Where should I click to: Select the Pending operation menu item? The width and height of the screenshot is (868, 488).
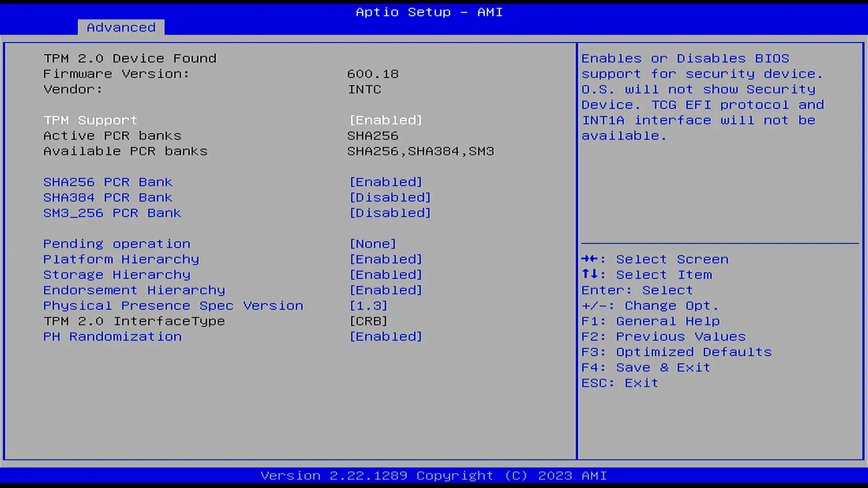pyautogui.click(x=117, y=244)
